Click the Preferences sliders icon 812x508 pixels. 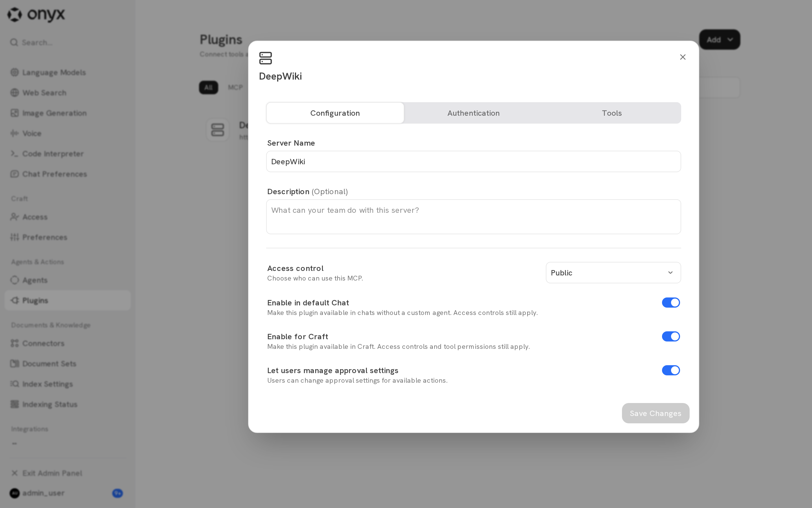tap(14, 237)
